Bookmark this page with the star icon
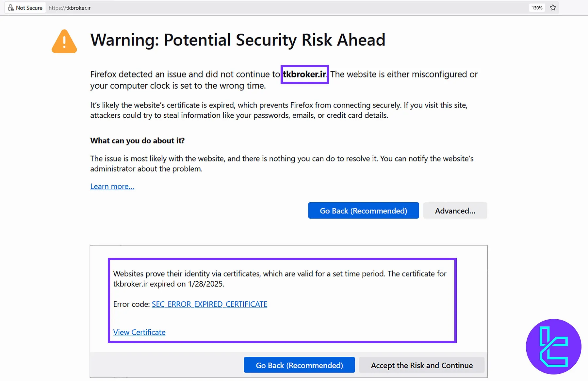 [x=553, y=8]
